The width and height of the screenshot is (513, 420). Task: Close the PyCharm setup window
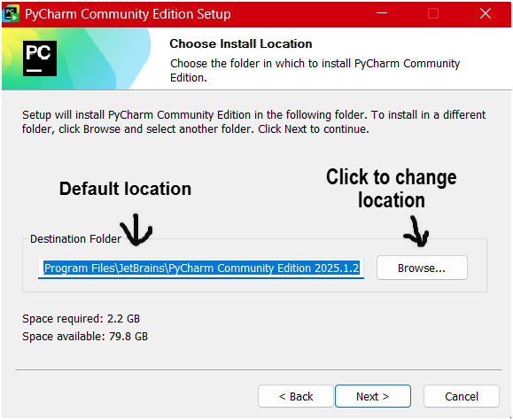coord(486,13)
